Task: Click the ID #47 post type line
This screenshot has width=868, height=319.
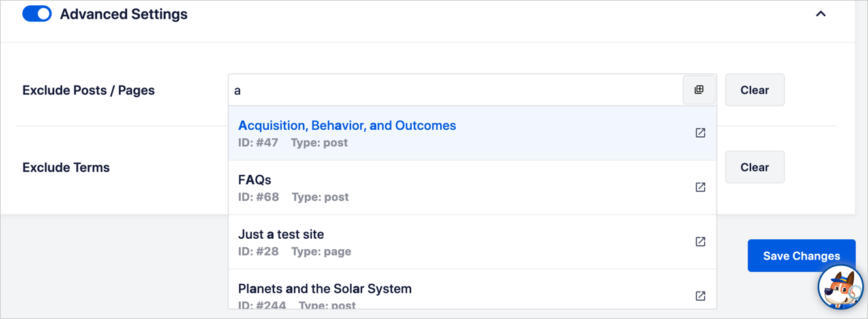Action: click(293, 143)
